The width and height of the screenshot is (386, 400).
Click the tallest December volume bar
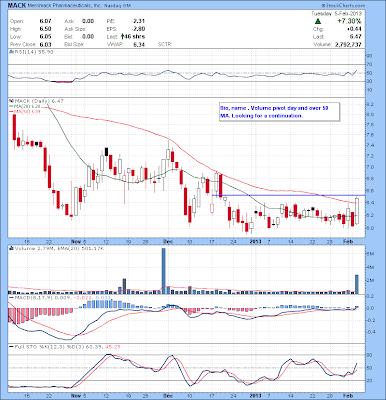click(164, 271)
